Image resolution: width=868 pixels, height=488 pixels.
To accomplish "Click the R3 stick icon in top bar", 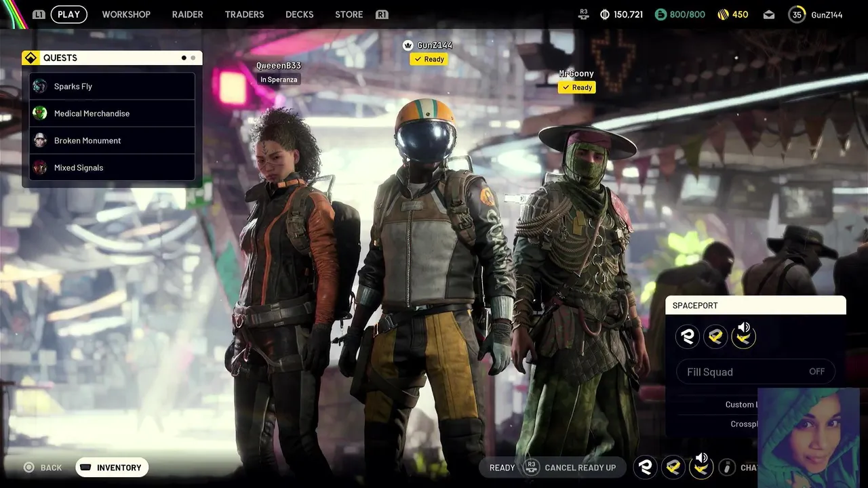I will tap(584, 14).
